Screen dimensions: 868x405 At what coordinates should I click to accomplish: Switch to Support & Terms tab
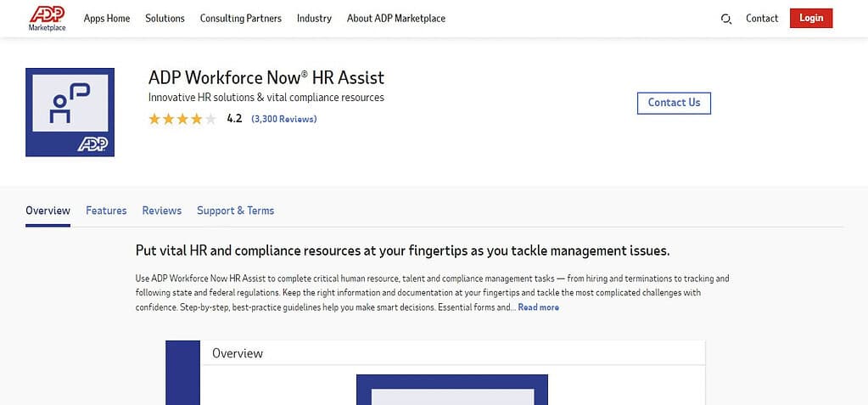[235, 211]
